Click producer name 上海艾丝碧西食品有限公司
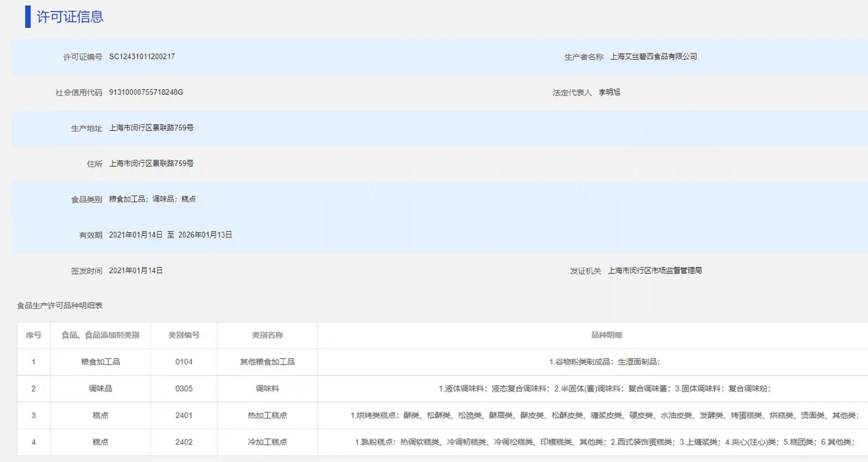868x462 pixels. coord(653,57)
